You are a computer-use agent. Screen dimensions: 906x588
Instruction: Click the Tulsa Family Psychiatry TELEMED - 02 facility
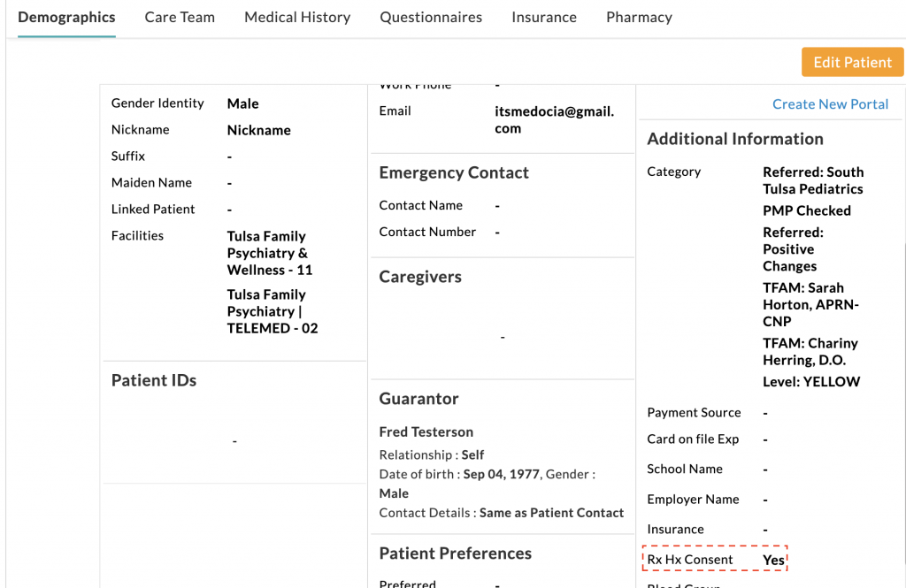tap(272, 311)
